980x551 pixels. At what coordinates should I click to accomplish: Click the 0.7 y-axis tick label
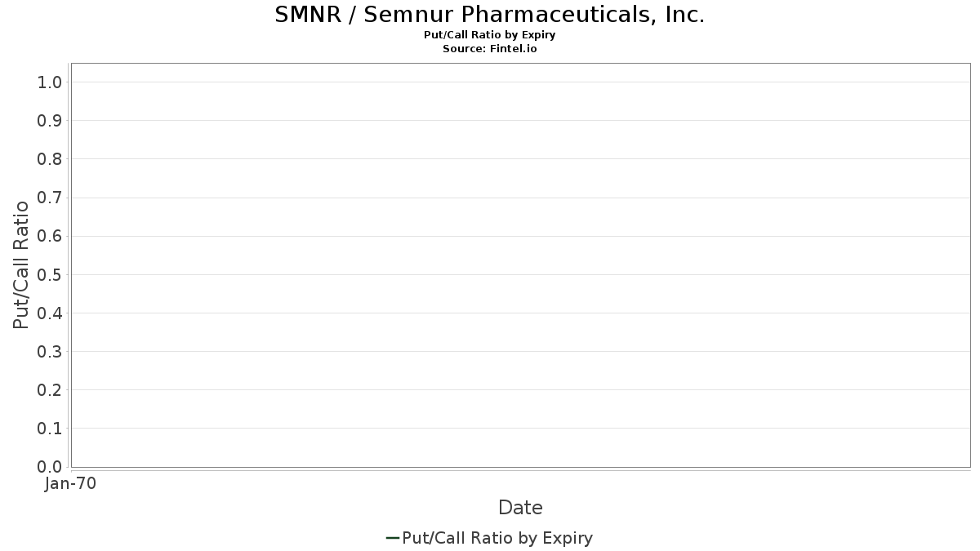point(50,198)
